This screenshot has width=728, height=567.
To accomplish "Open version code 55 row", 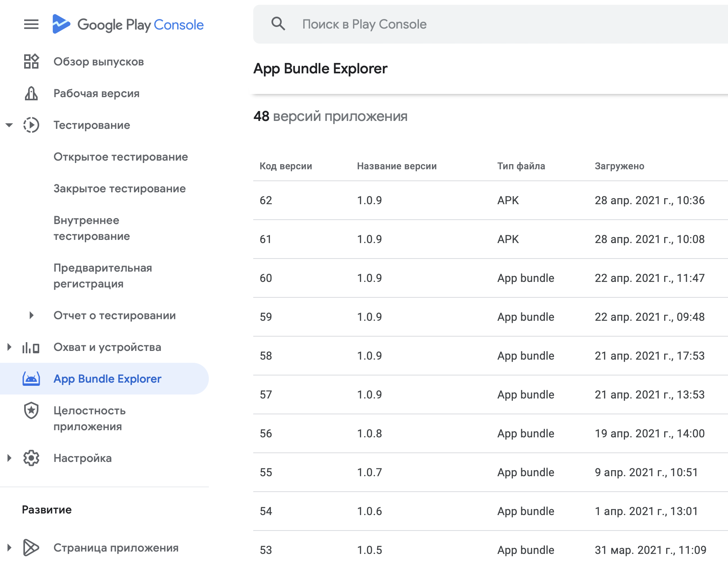I will point(491,472).
